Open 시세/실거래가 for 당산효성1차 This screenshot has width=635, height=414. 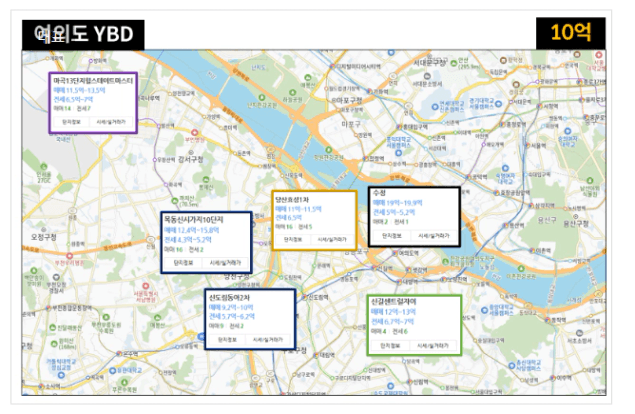[332, 240]
